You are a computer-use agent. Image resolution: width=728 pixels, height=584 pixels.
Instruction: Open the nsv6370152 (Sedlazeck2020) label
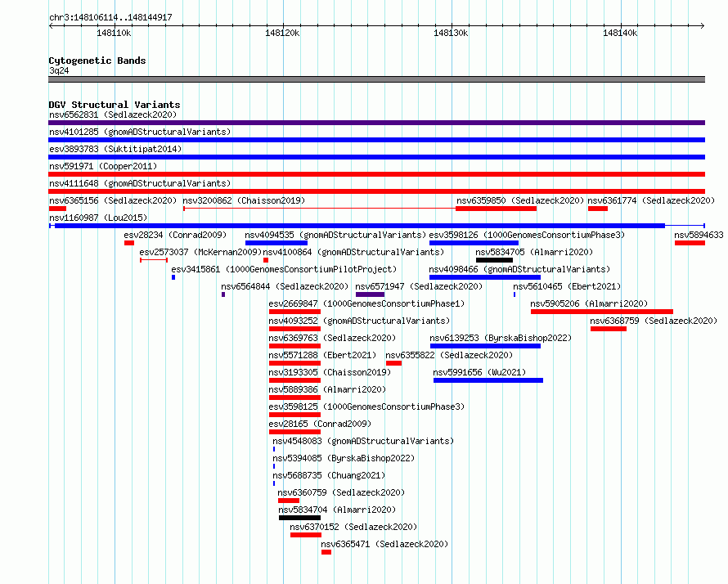pos(354,527)
